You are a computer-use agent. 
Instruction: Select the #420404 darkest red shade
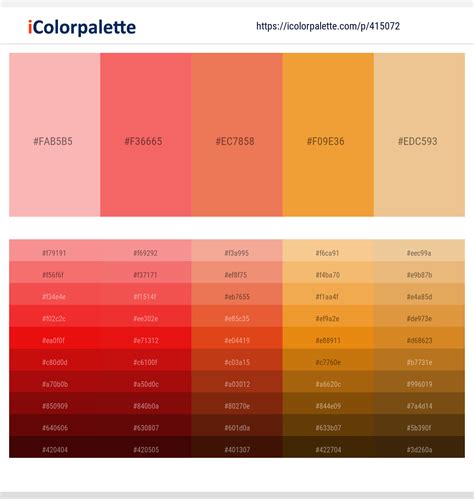[55, 447]
